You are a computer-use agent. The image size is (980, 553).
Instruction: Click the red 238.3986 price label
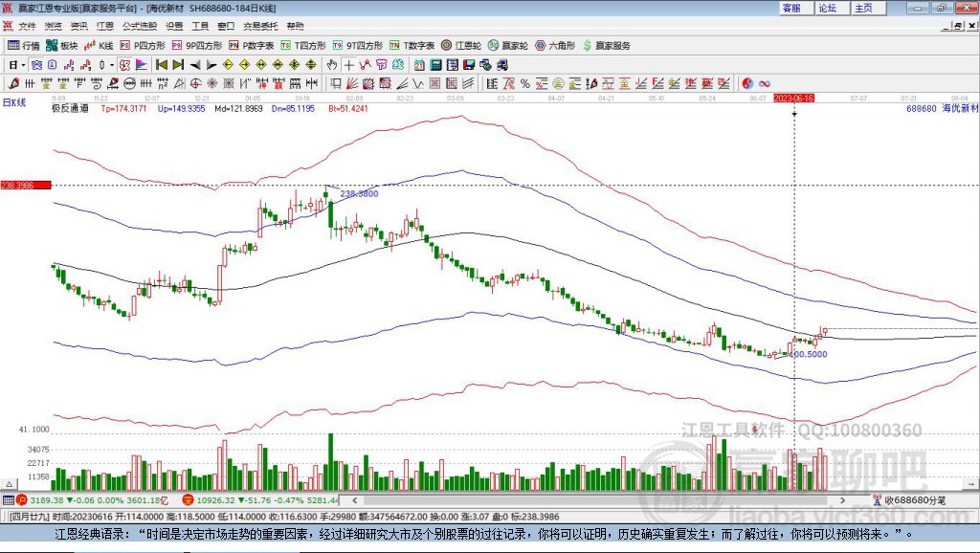(x=26, y=185)
